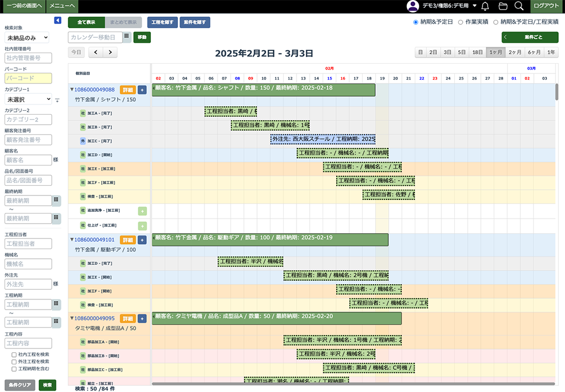Open the 検索対象 dropdown 未納品のみ

pos(27,37)
